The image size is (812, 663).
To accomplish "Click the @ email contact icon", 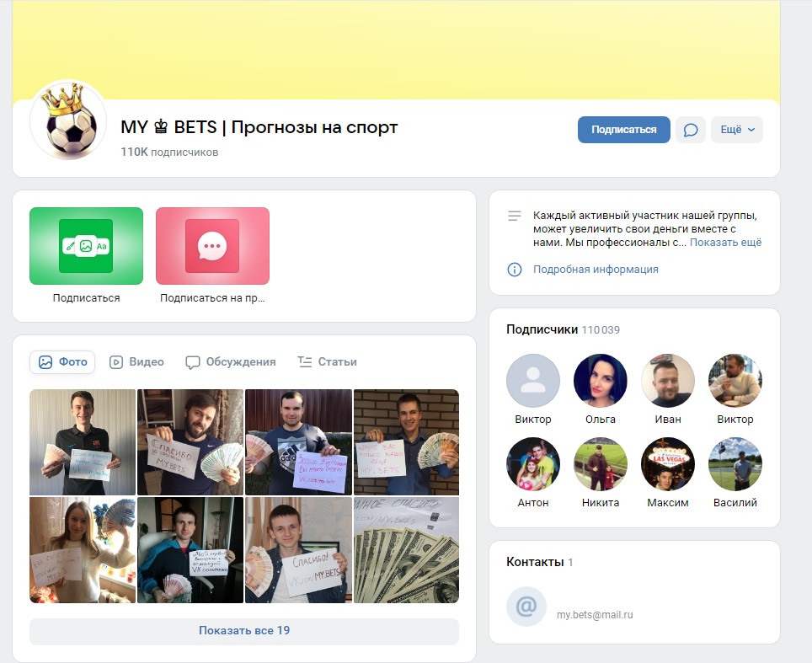I will (x=526, y=607).
